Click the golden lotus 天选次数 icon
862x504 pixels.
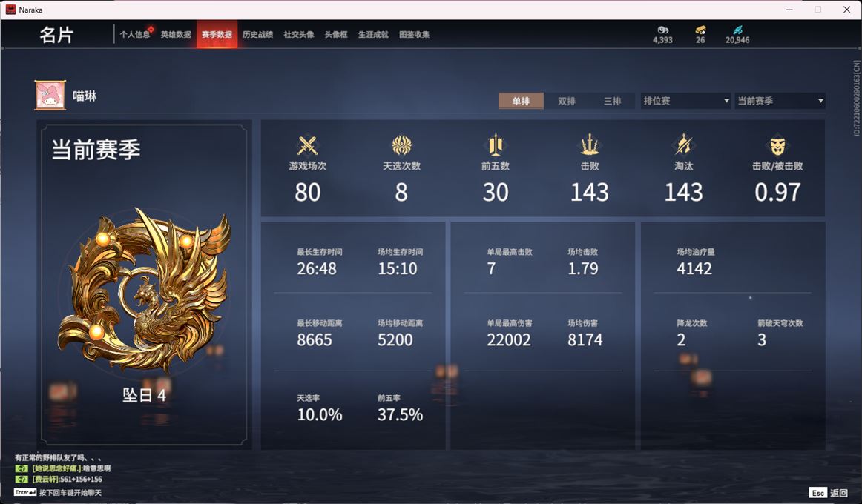pyautogui.click(x=401, y=145)
